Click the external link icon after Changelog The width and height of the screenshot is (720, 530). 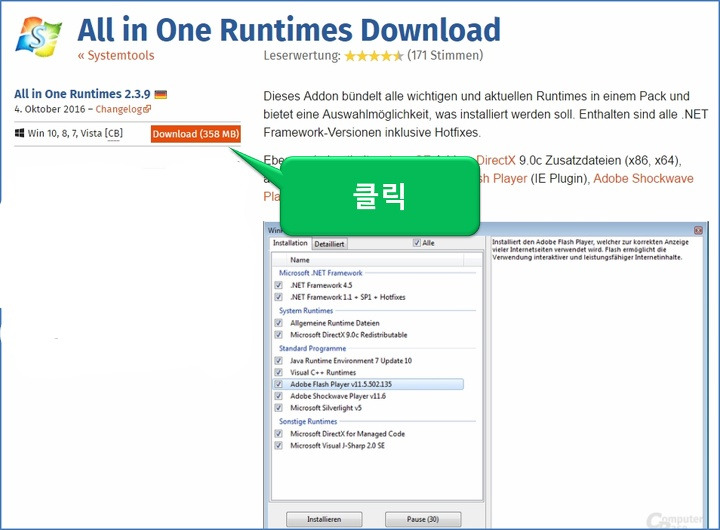click(147, 109)
